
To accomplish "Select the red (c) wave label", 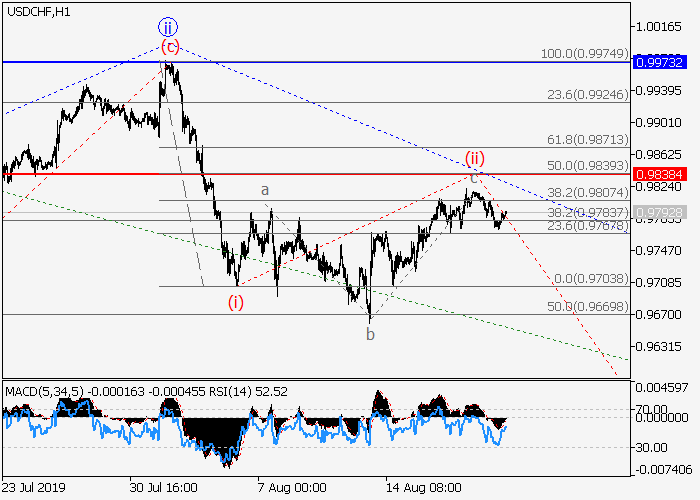I will click(170, 47).
